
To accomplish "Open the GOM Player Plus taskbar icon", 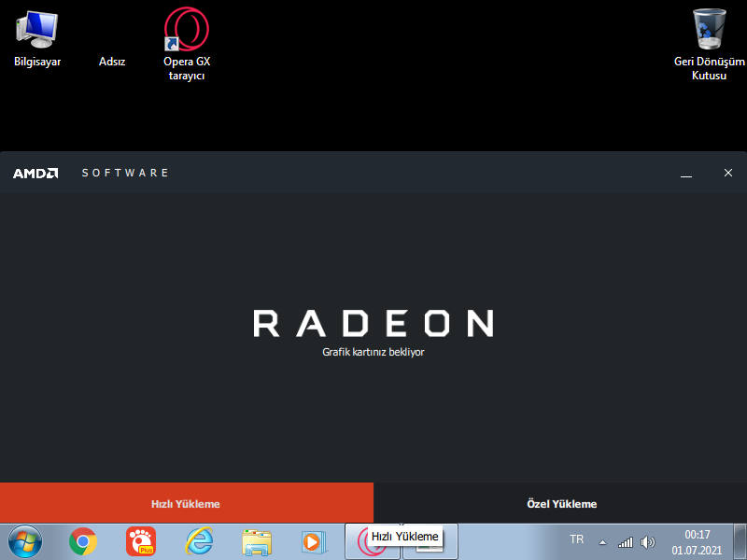I will [141, 541].
